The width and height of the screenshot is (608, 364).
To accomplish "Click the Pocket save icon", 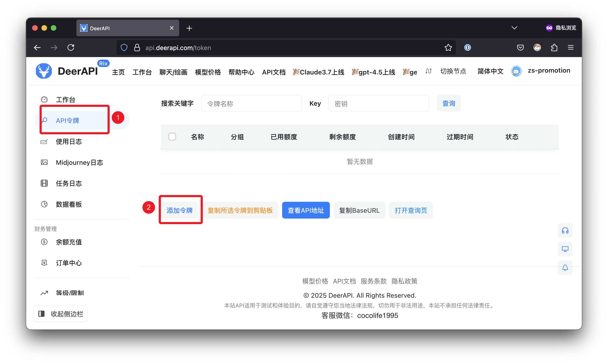I will click(x=520, y=47).
